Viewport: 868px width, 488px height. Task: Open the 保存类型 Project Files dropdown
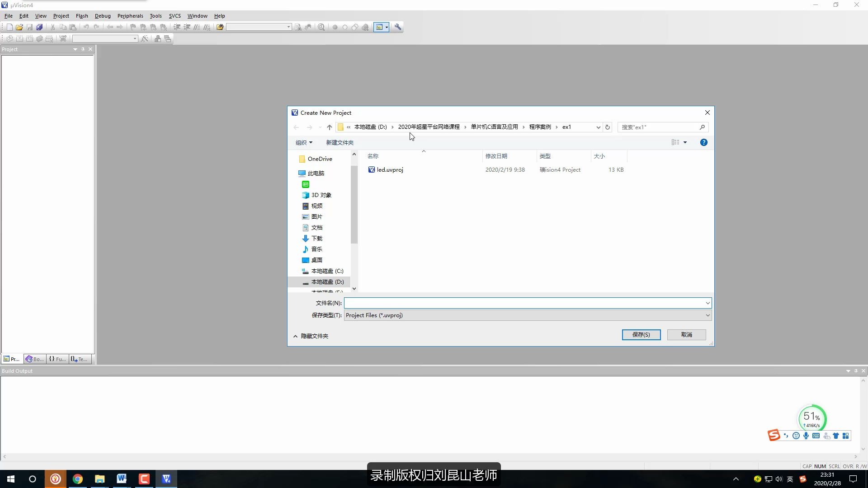point(528,315)
